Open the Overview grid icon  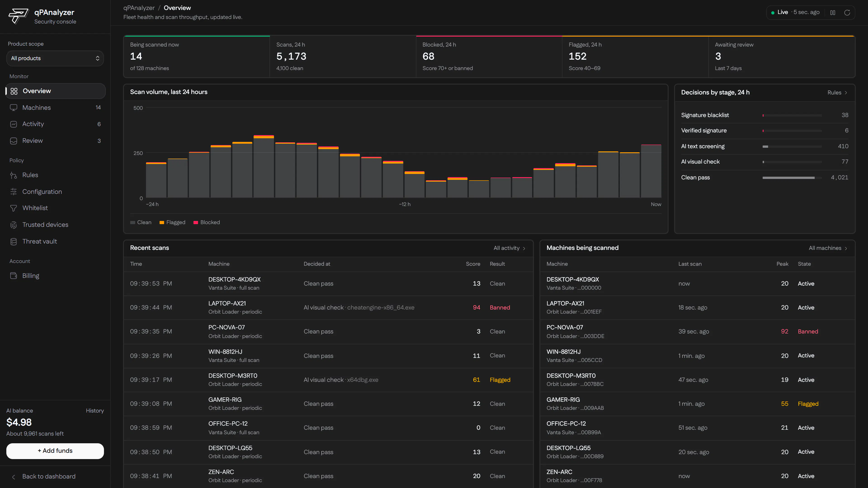[x=14, y=91]
